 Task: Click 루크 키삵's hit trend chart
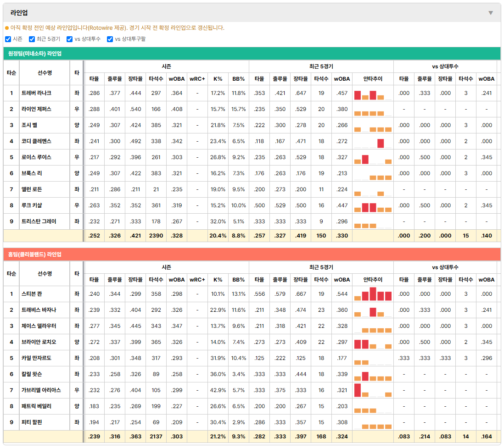(373, 206)
